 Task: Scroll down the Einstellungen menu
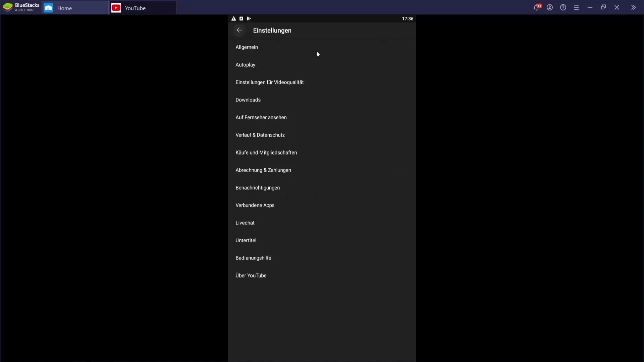click(x=322, y=177)
